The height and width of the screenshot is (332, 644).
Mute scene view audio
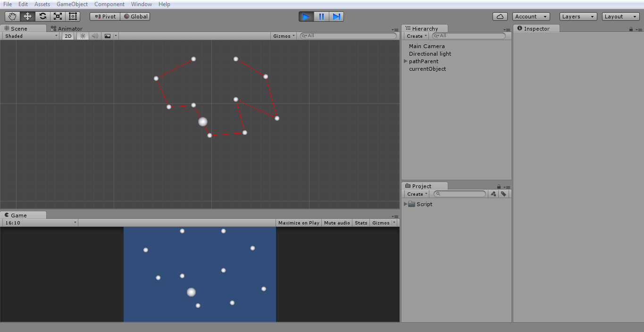[x=94, y=36]
